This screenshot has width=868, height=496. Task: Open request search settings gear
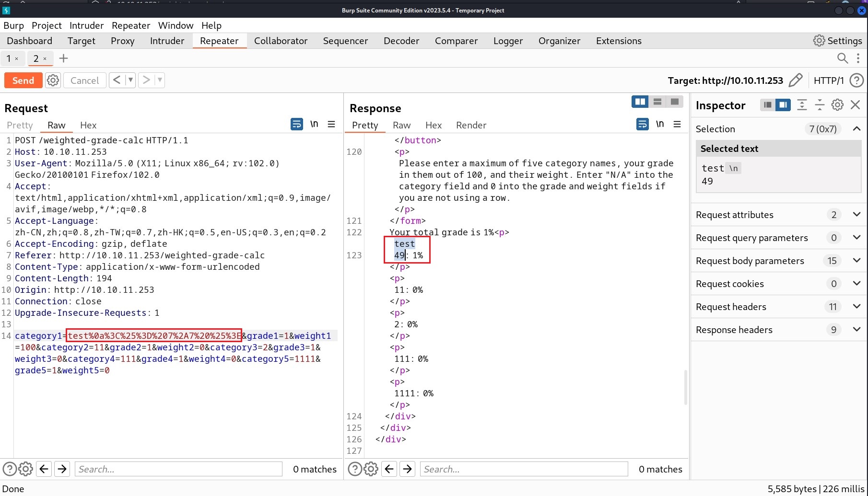(x=26, y=469)
